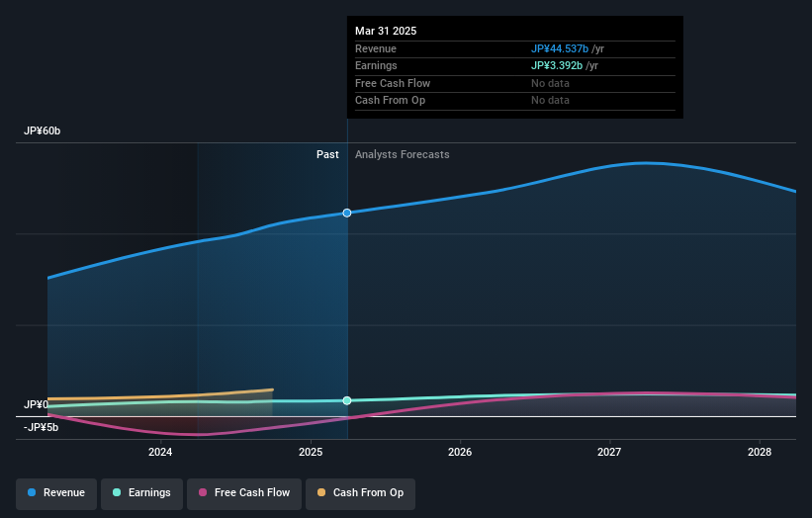Click the 2028 x-axis label
Viewport: 812px width, 518px height.
click(760, 453)
